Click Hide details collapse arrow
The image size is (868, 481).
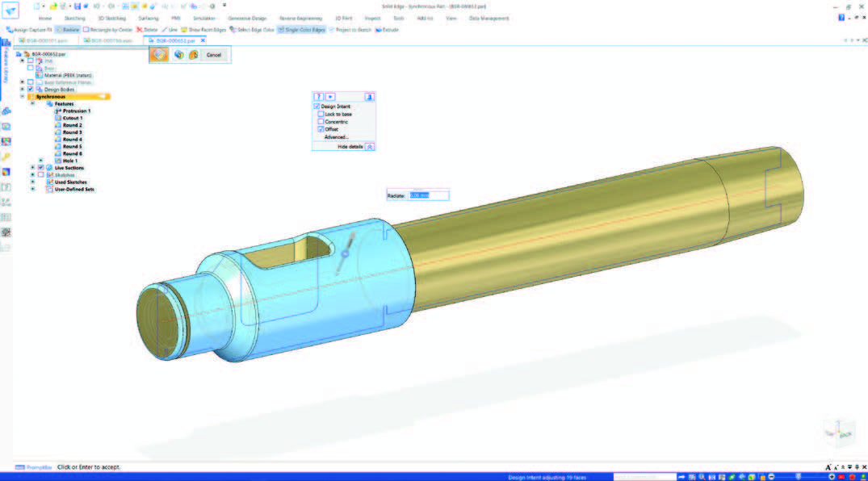tap(370, 147)
